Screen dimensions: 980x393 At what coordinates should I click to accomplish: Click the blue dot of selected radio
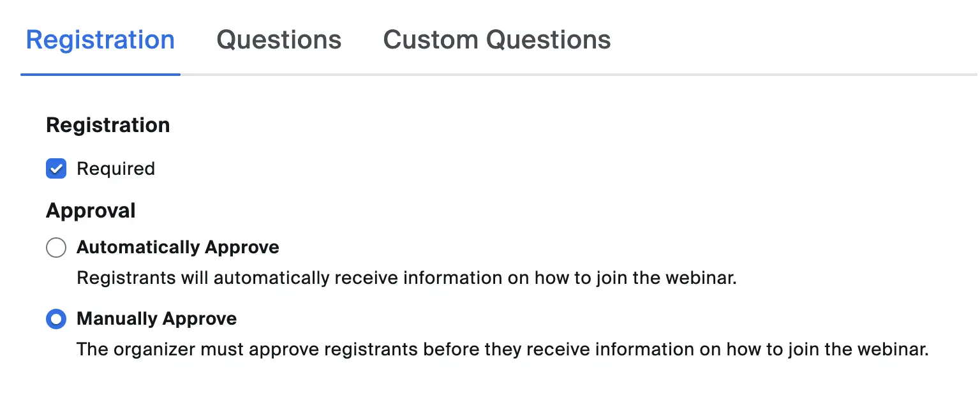tap(56, 319)
